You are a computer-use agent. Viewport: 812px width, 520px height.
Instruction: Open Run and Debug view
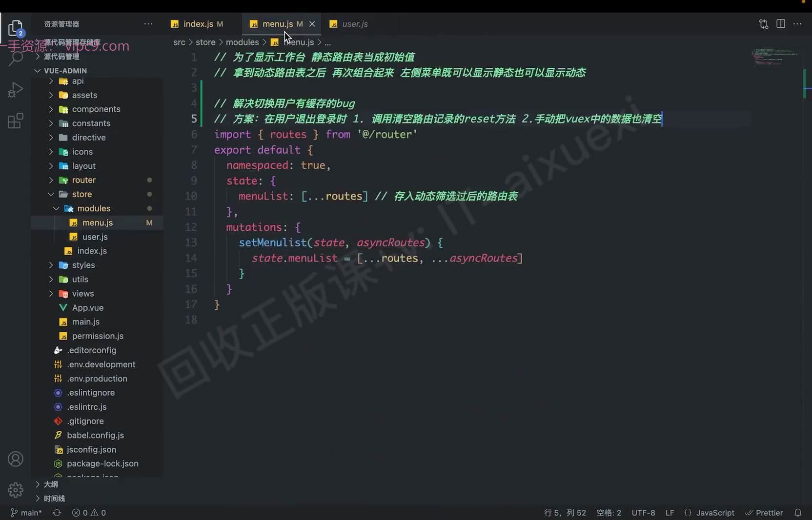tap(16, 90)
